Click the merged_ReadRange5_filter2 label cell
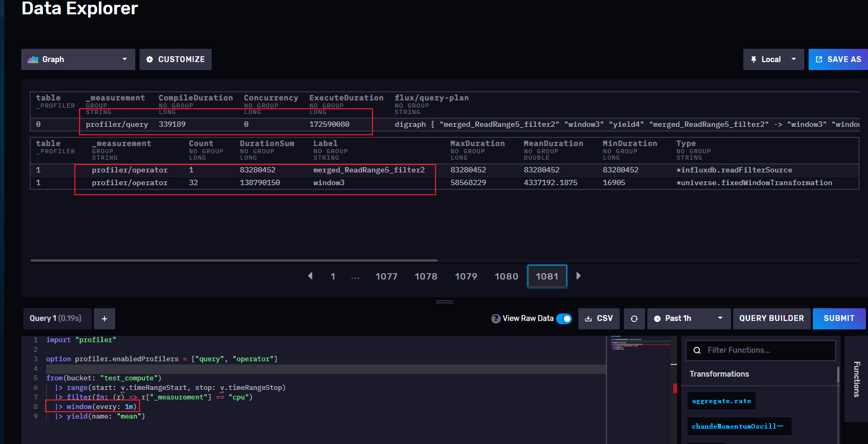 coord(369,170)
